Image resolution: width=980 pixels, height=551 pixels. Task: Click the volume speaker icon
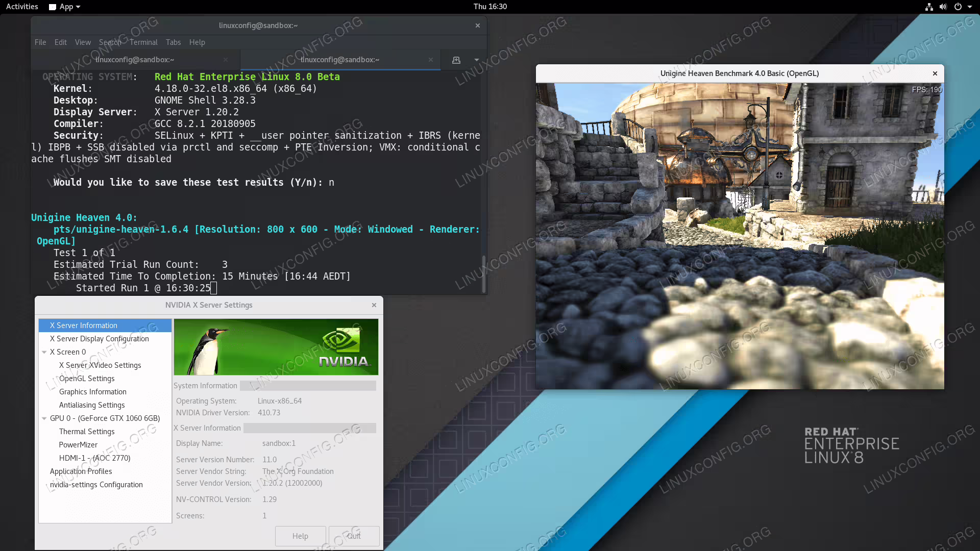click(x=943, y=7)
